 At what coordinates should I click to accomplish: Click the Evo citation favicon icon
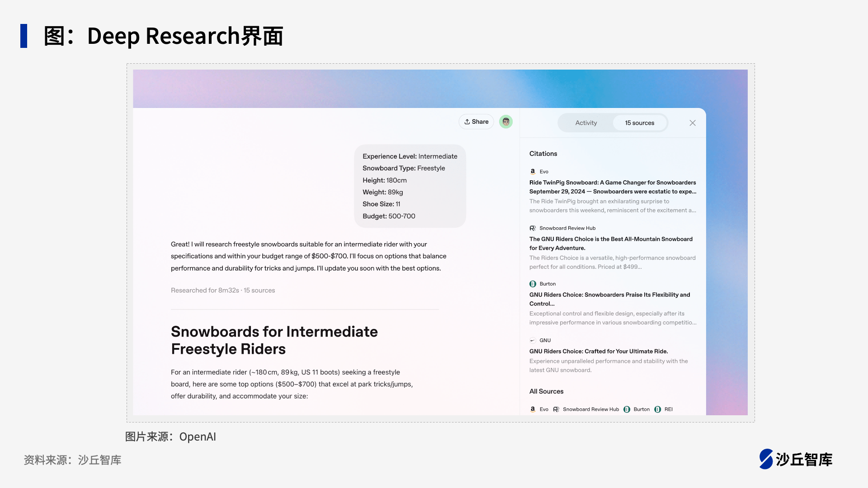(533, 172)
